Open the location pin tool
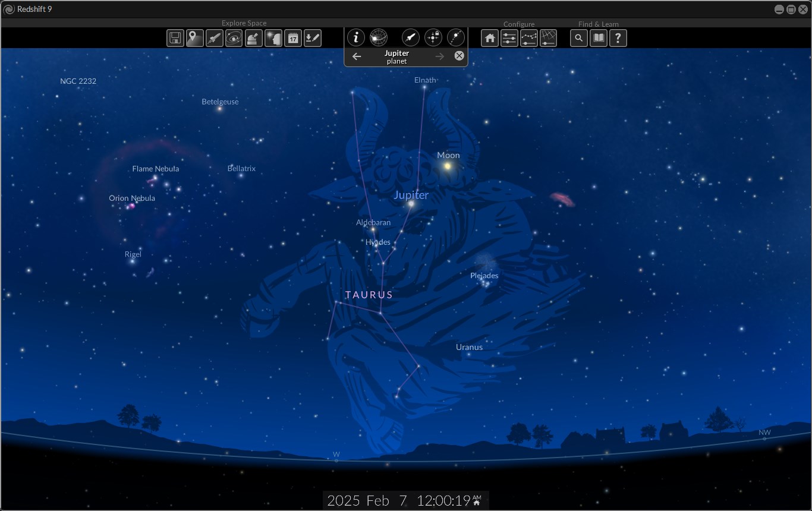 coord(194,38)
